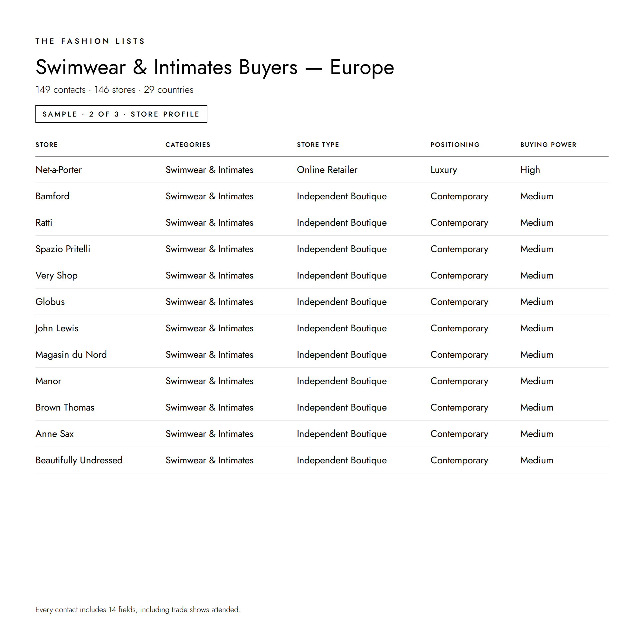Select the Manor store name
This screenshot has height=644, width=644.
coord(49,381)
